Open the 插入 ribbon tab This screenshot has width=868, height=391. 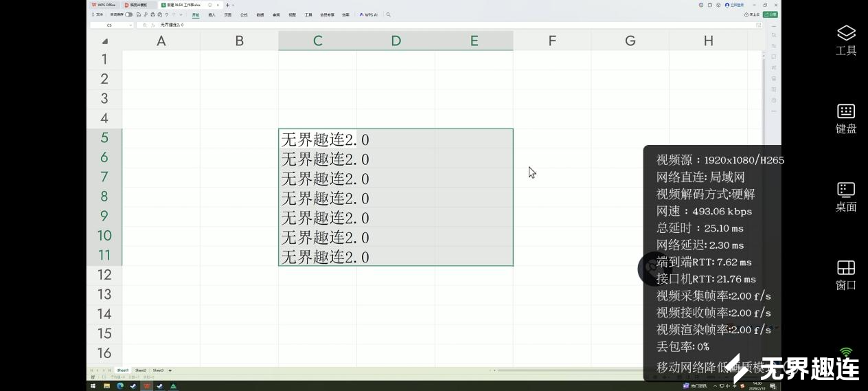[212, 14]
